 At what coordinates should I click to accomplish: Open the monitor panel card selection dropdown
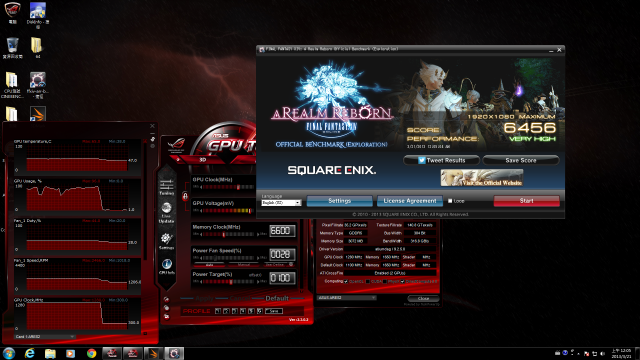(x=45, y=336)
